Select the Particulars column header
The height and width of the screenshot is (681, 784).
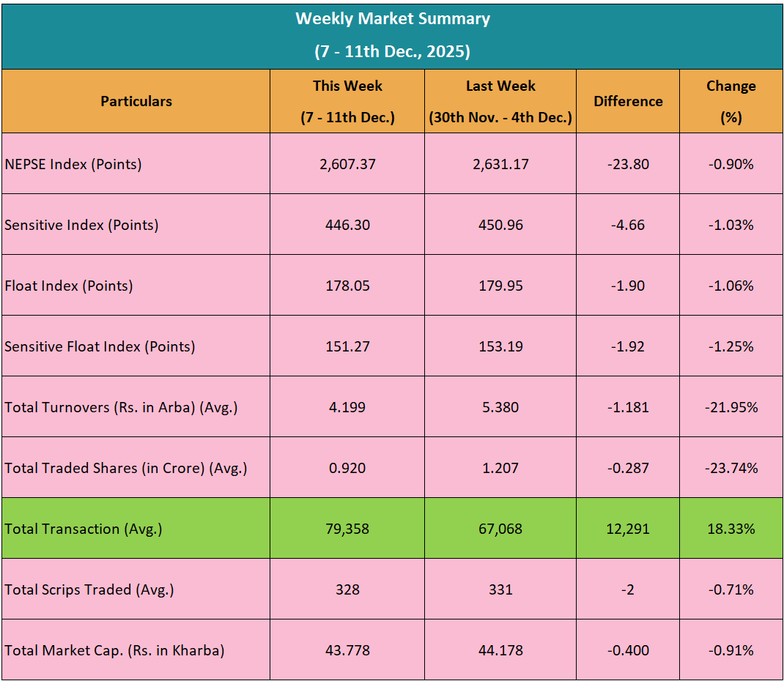(136, 102)
